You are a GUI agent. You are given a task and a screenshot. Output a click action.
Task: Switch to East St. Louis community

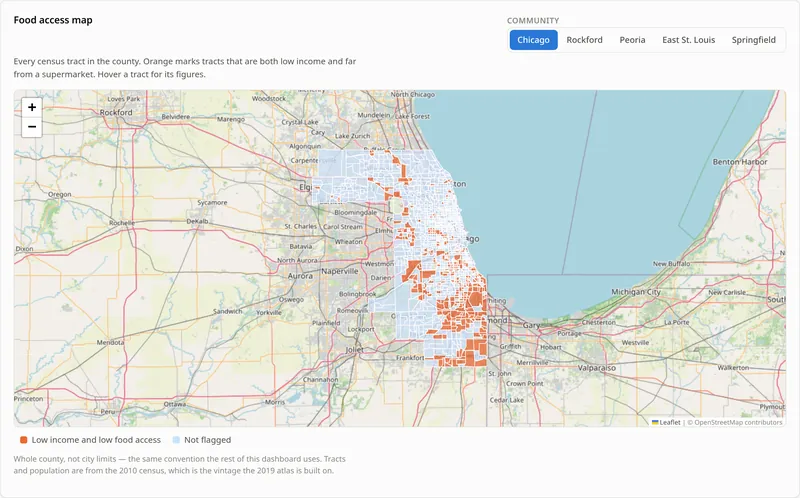(x=688, y=40)
